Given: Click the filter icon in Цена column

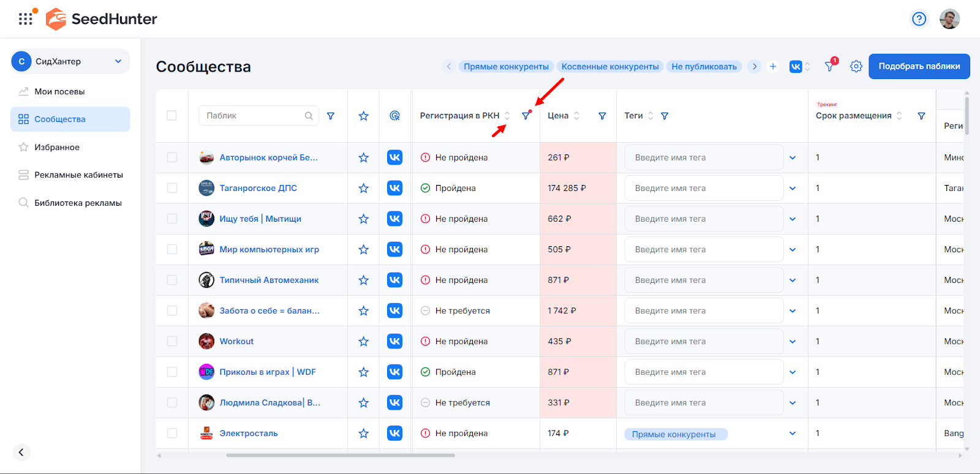Looking at the screenshot, I should point(602,116).
